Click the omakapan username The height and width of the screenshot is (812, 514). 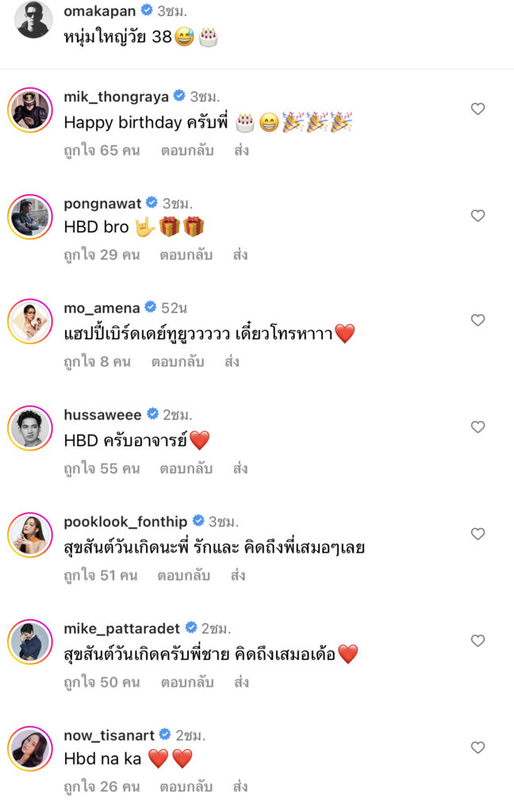99,10
